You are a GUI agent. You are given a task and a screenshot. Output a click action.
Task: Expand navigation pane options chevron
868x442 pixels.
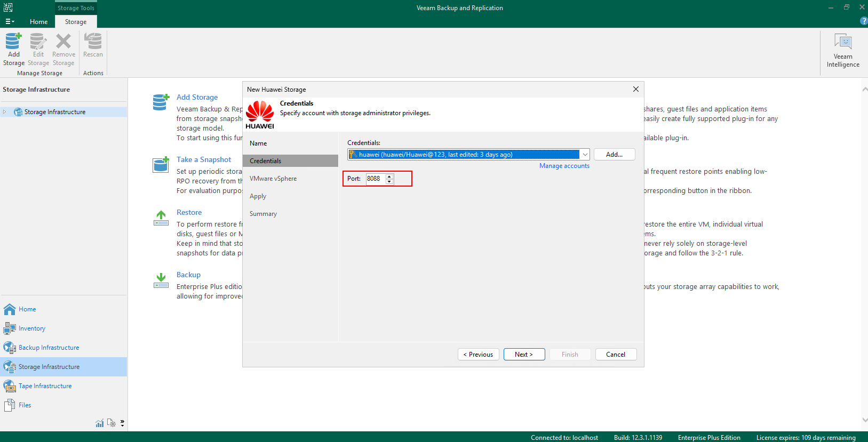click(122, 423)
